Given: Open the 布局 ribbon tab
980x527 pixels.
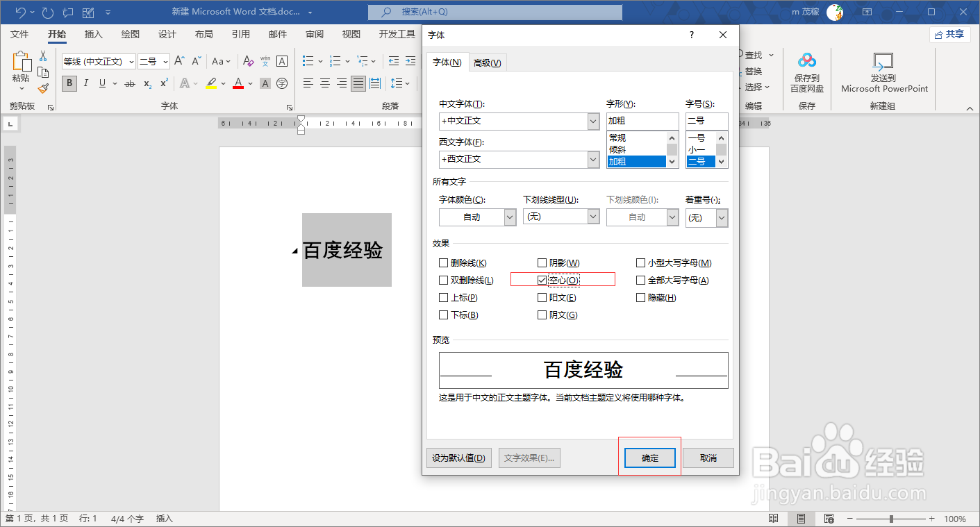Looking at the screenshot, I should coord(204,34).
